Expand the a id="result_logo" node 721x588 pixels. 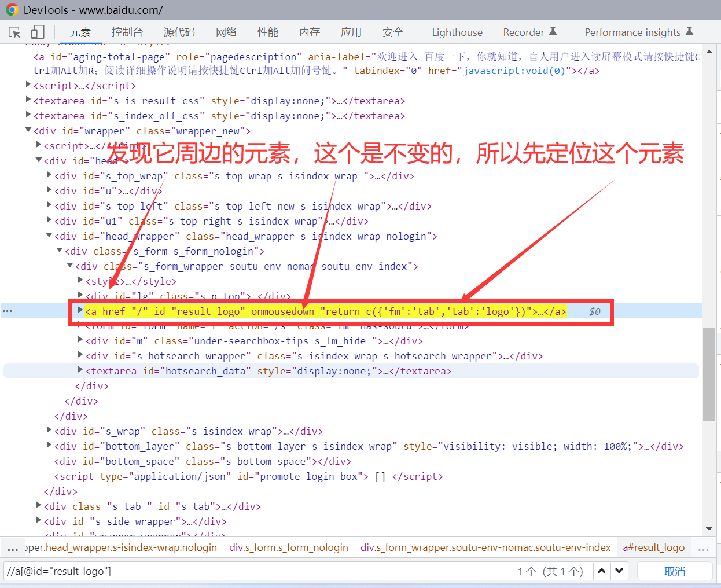80,310
